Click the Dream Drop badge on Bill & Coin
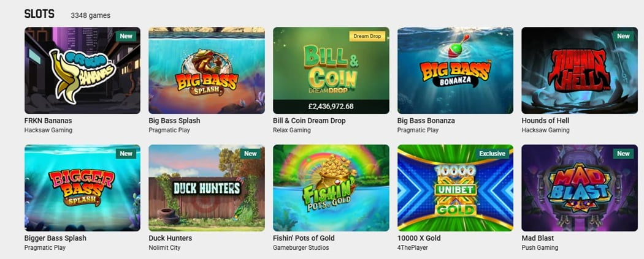Viewport: 644px width, 259px height. [367, 36]
